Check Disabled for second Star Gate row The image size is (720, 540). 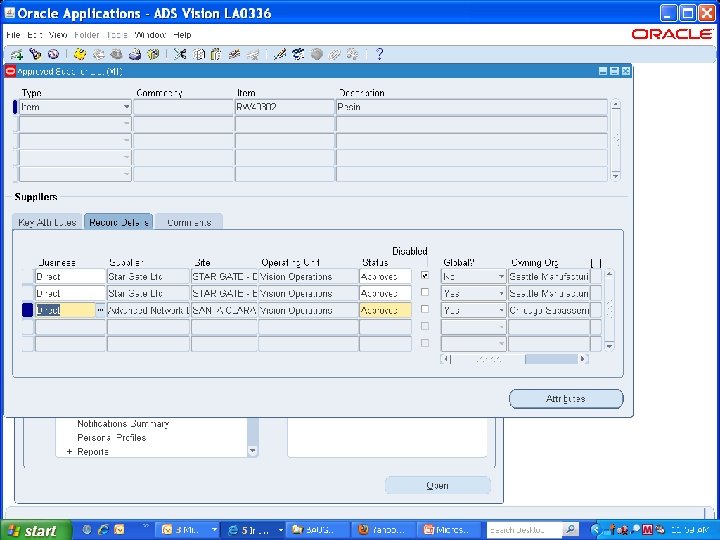(425, 292)
